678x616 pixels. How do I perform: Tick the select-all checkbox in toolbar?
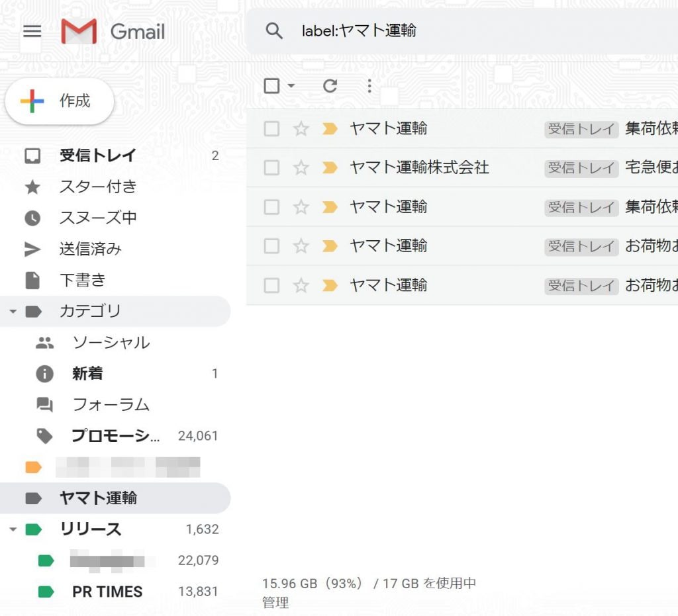point(271,86)
